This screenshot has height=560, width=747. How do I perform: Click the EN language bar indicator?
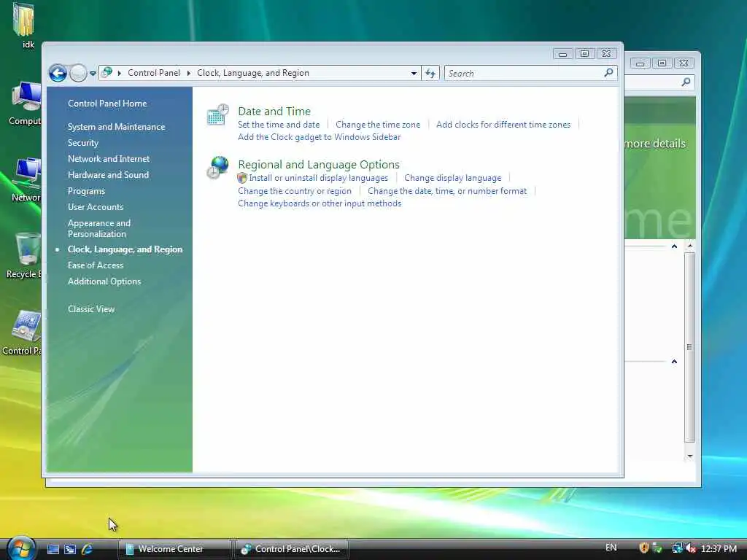point(611,548)
